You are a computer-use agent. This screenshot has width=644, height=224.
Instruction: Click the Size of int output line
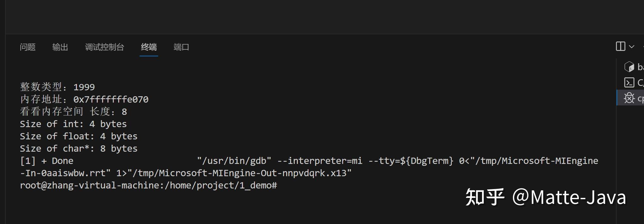73,124
